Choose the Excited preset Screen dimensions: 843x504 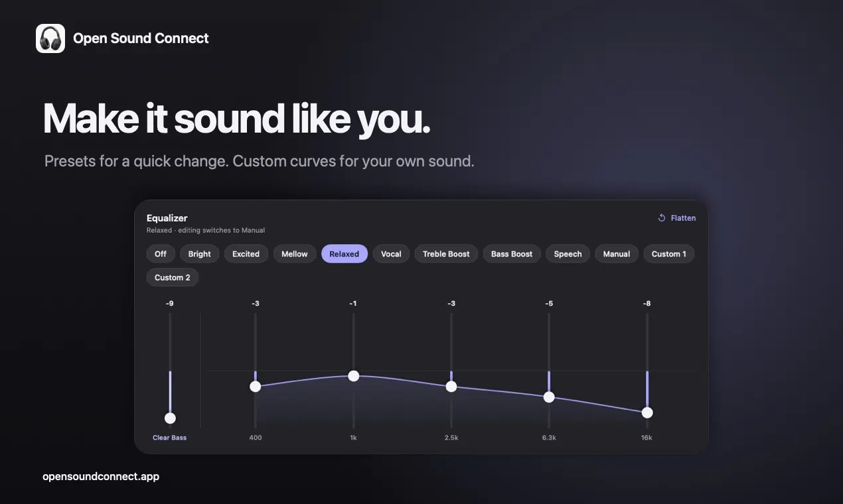tap(246, 254)
